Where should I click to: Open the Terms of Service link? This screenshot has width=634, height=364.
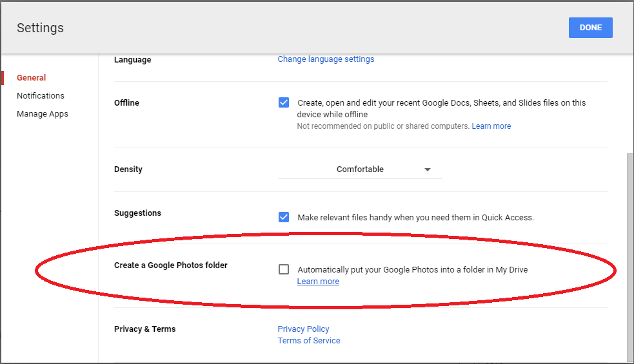309,341
